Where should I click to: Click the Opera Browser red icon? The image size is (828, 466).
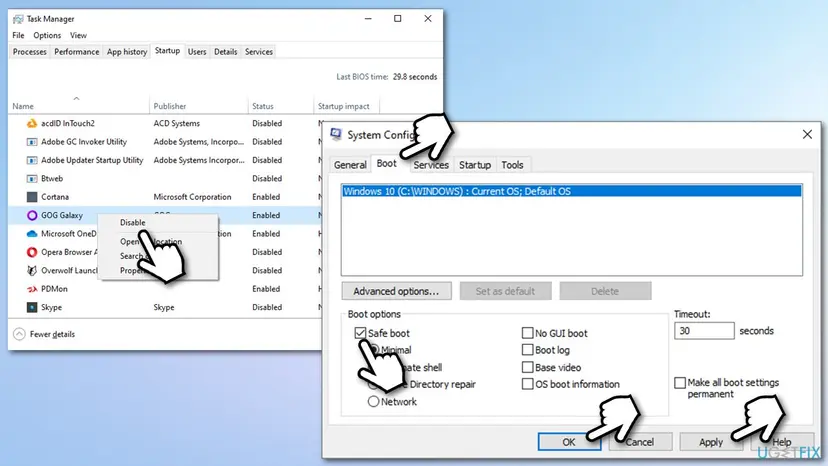coord(32,252)
